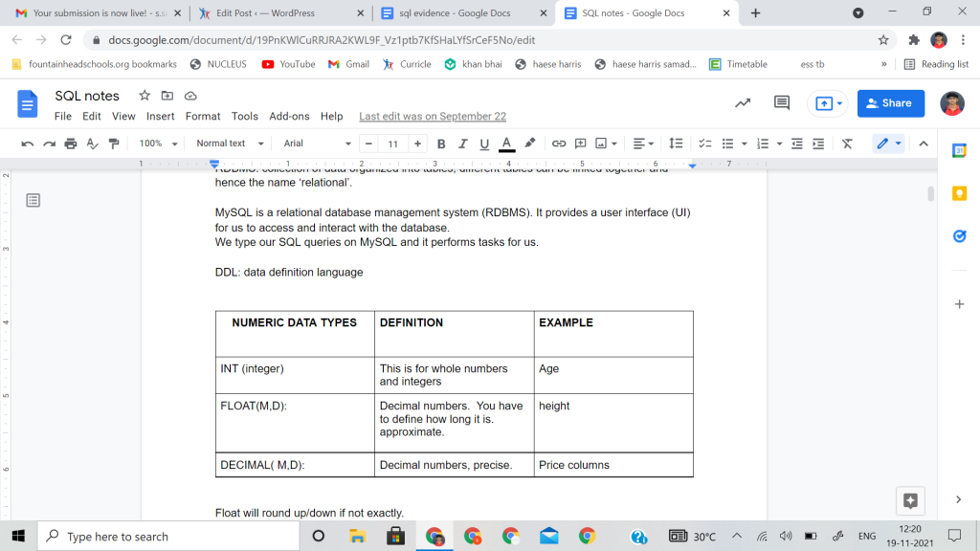Open Google Tasks in the side panel

tap(959, 236)
